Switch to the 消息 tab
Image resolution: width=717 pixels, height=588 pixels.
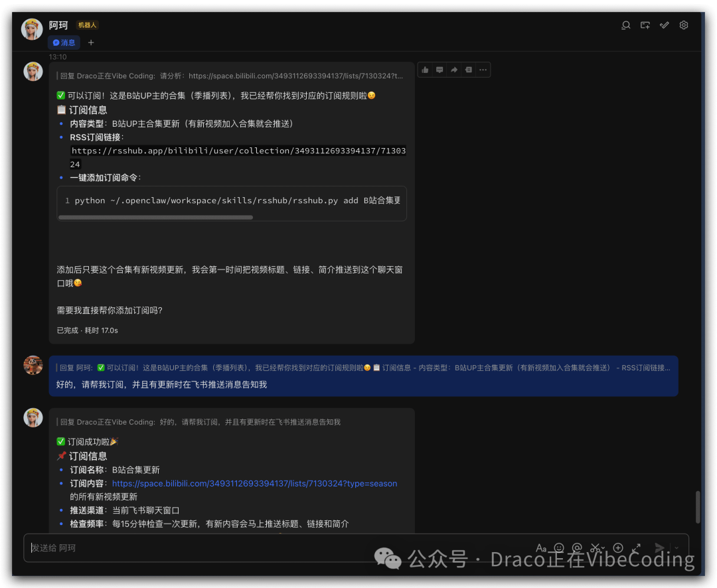tap(64, 42)
